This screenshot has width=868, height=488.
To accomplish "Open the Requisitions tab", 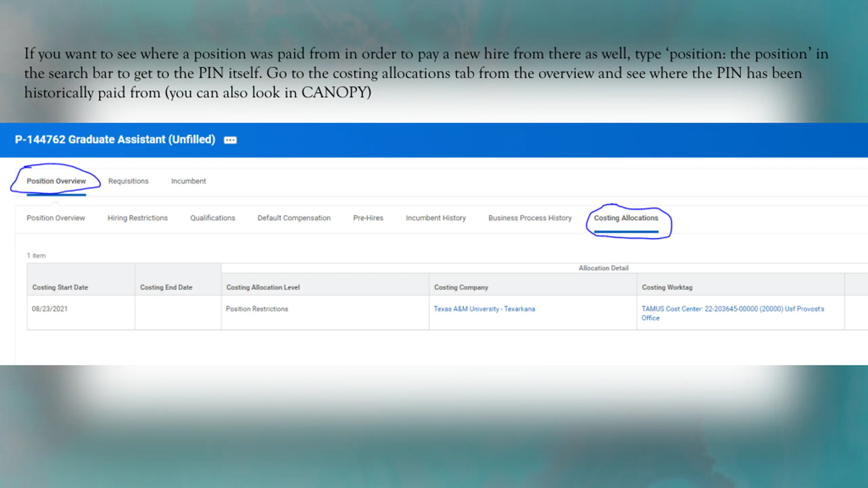I will coord(128,181).
